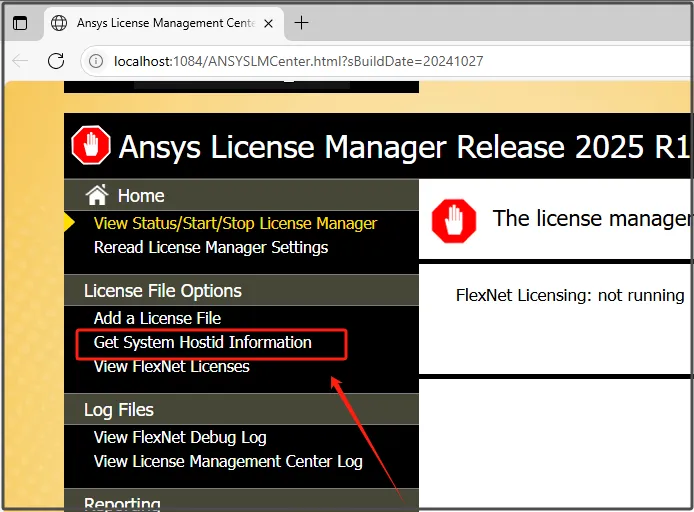Viewport: 694px width, 512px height.
Task: Reload the page with the refresh icon
Action: click(x=56, y=61)
